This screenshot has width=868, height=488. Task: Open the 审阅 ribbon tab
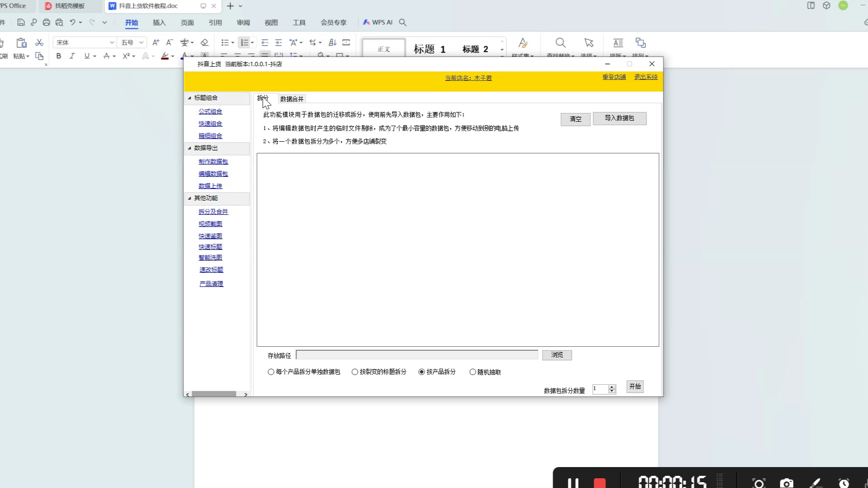tap(243, 22)
